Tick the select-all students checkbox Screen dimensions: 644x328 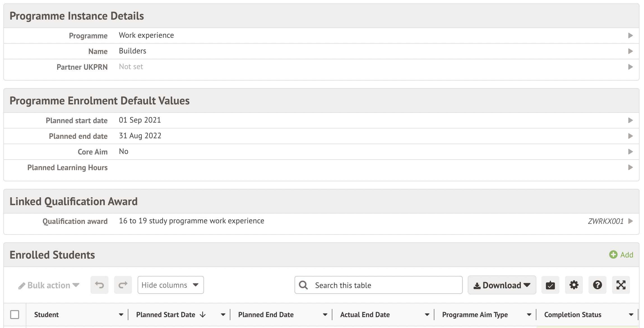[x=15, y=315]
